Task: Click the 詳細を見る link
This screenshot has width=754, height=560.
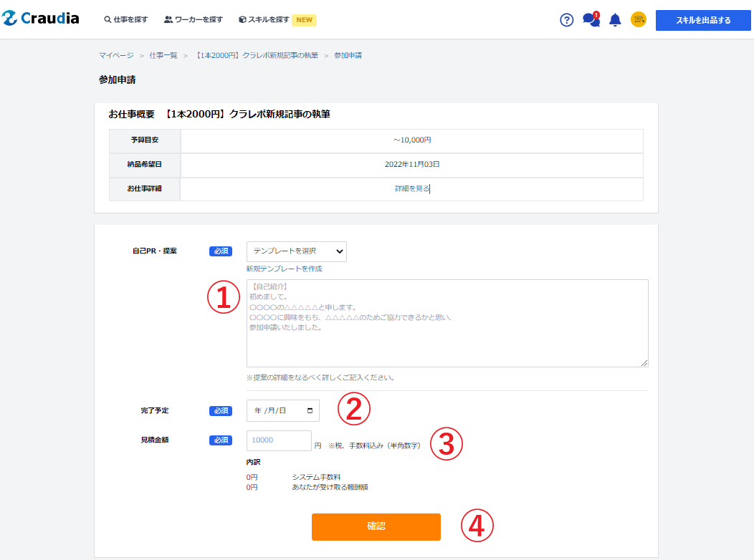Action: (411, 189)
